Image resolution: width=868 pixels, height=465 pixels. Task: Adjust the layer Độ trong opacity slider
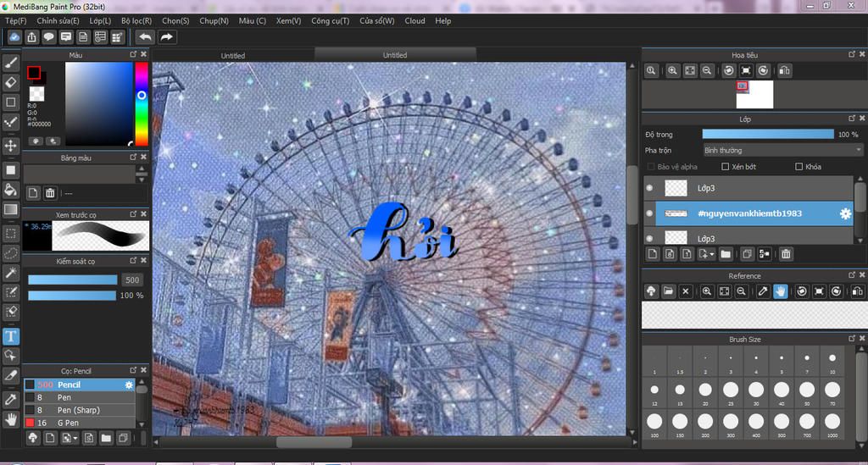(x=768, y=135)
